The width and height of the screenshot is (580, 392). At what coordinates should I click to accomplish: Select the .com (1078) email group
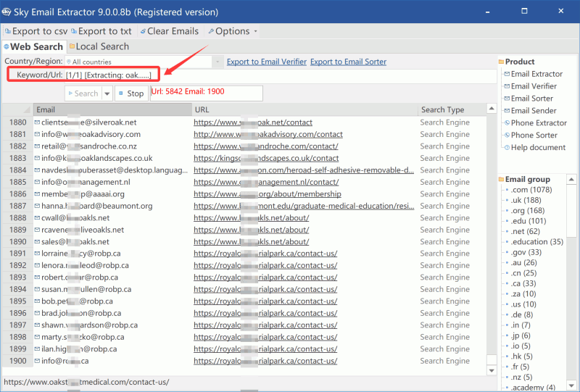tap(531, 190)
